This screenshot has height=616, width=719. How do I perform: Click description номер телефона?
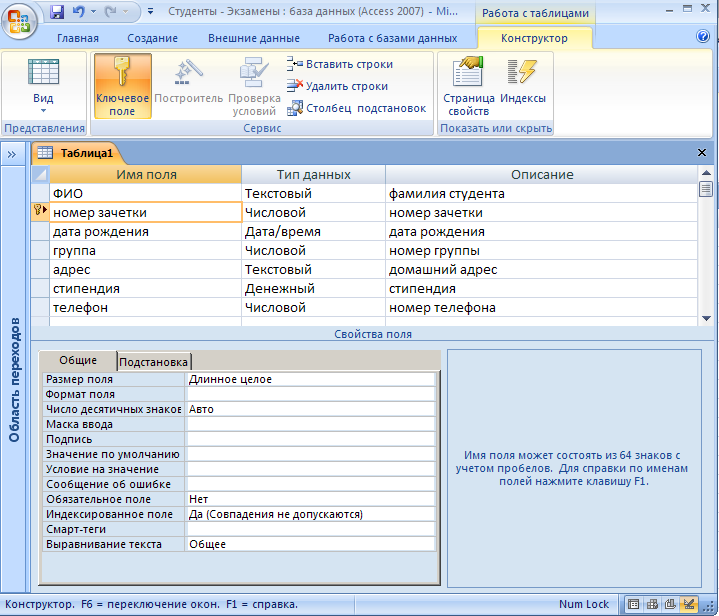tap(541, 307)
